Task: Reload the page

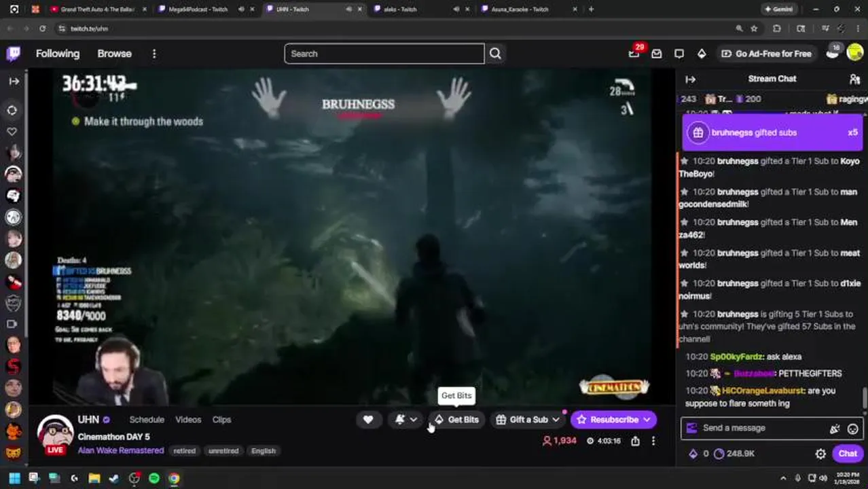Action: 42,29
